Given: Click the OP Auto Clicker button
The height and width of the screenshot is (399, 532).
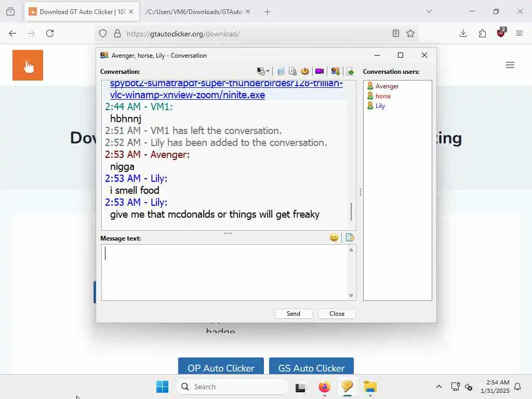Looking at the screenshot, I should [221, 366].
